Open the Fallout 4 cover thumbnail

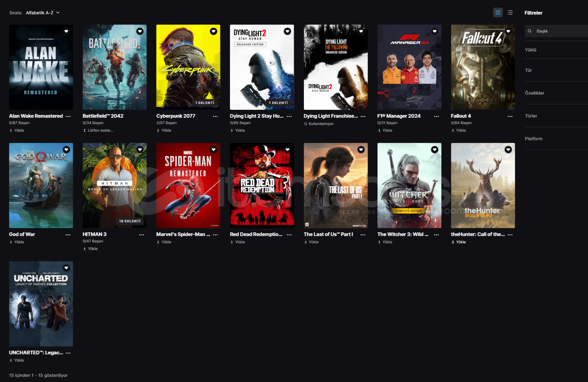tap(483, 67)
